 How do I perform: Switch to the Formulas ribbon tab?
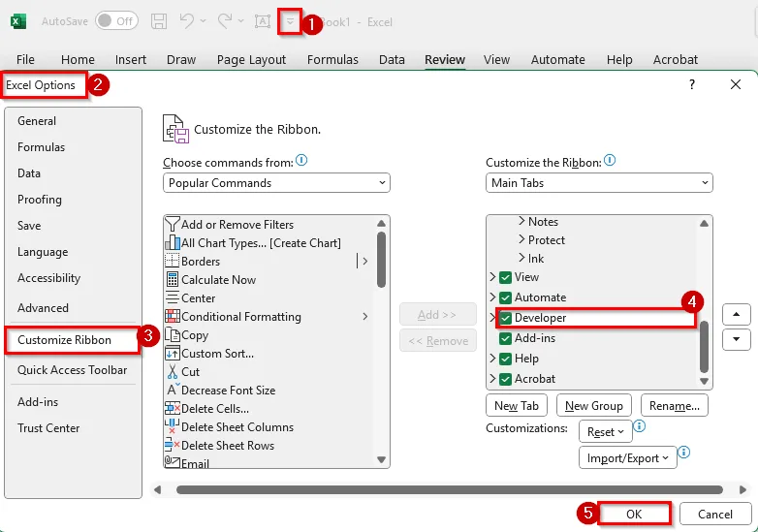[x=332, y=59]
